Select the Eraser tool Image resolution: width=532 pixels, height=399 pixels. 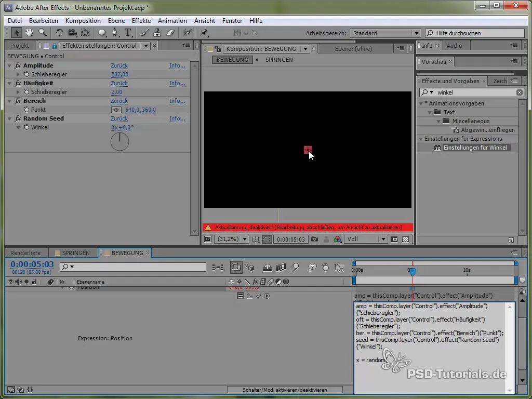pos(171,33)
